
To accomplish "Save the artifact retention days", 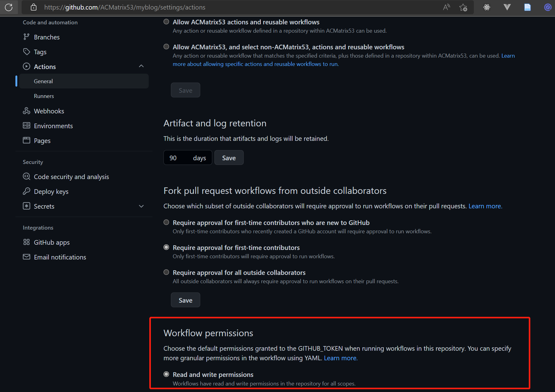I will coord(229,157).
